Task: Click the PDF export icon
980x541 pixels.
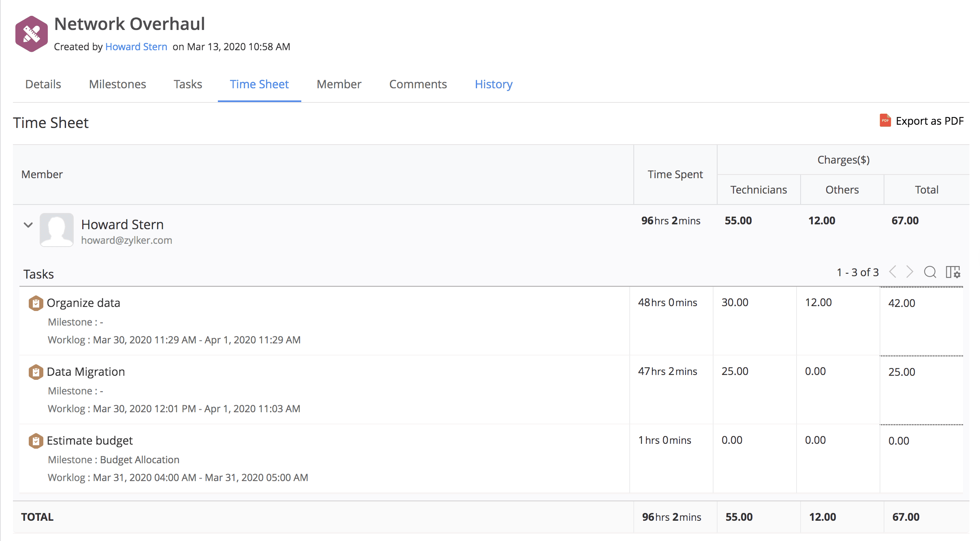Action: click(885, 121)
